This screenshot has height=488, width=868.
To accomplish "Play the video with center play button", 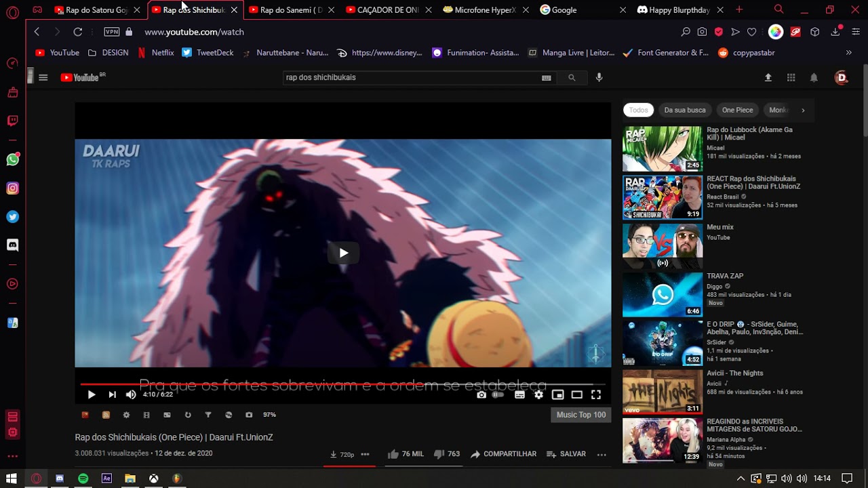I will click(x=343, y=253).
